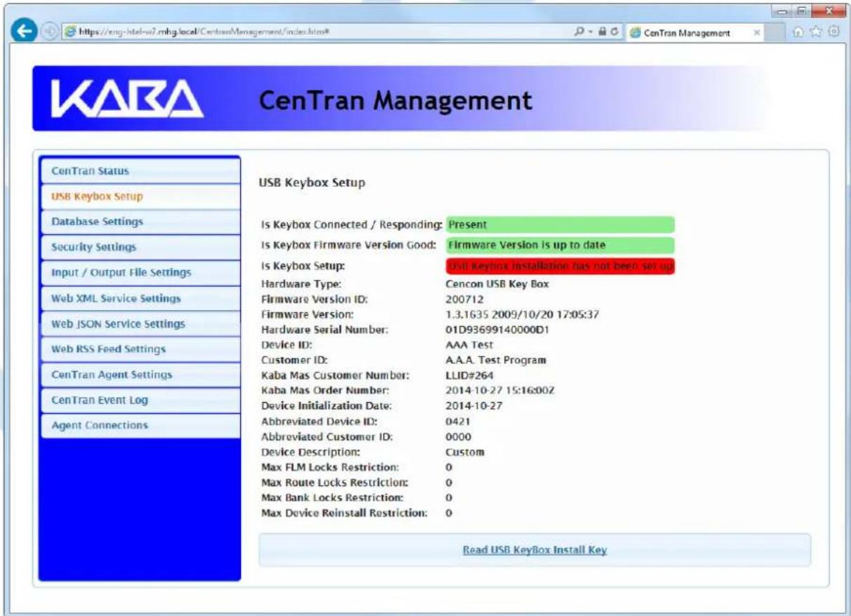
Task: Click the Cencon USB Key Box hardware type value
Action: (497, 284)
